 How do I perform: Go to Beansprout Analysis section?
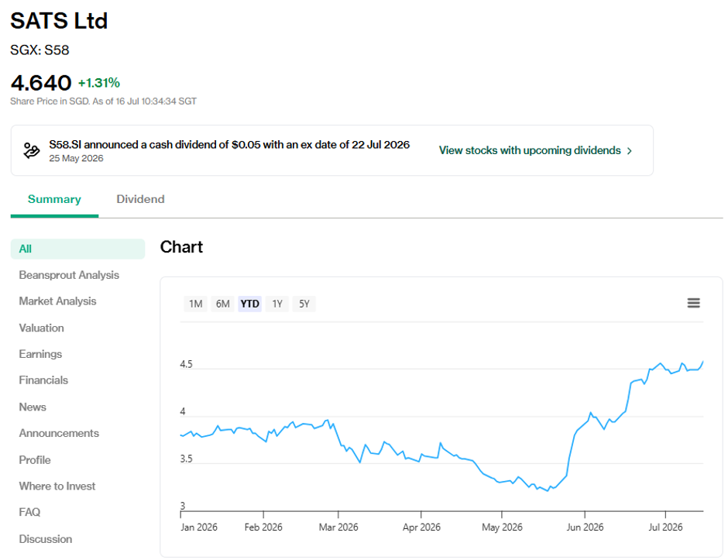(x=69, y=275)
